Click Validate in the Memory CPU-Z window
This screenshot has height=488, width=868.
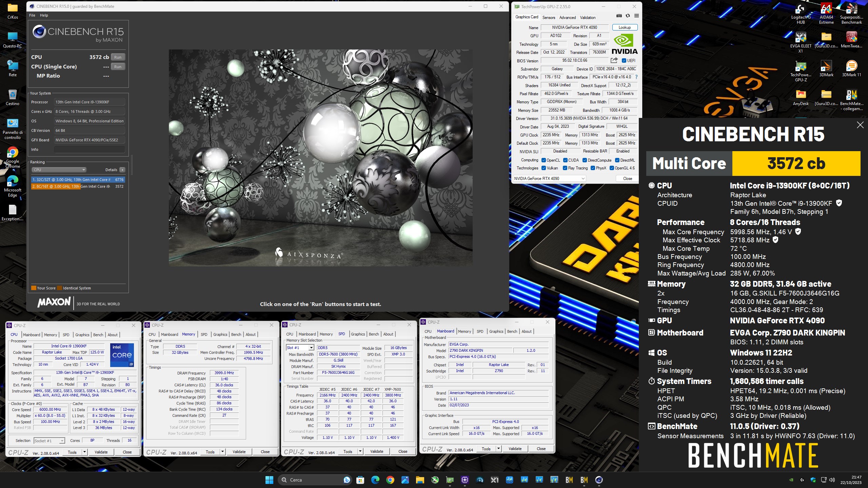(239, 452)
